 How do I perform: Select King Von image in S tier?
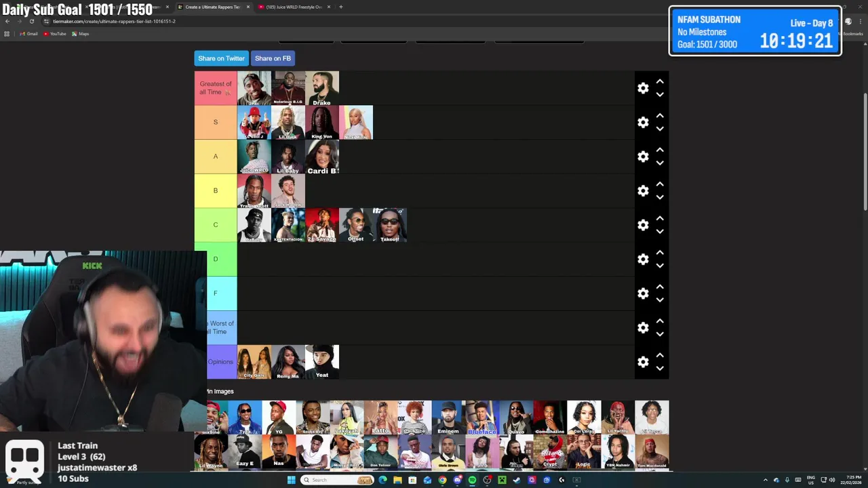pos(322,122)
